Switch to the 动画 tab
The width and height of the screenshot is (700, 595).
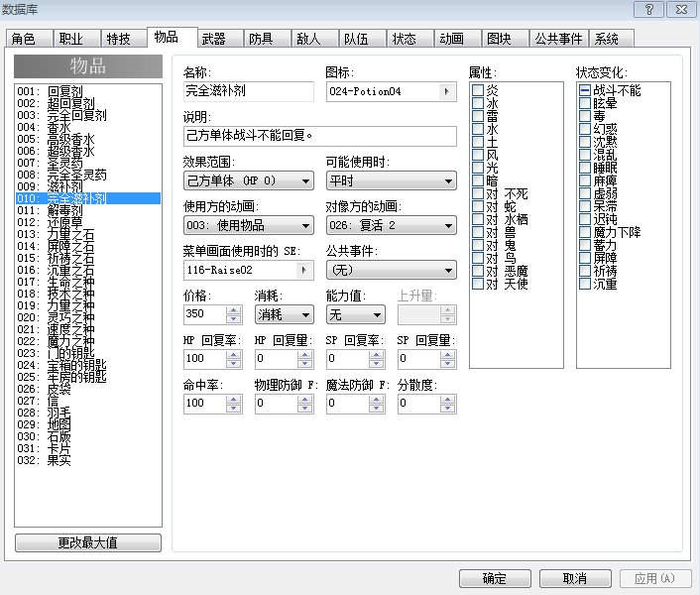point(458,39)
